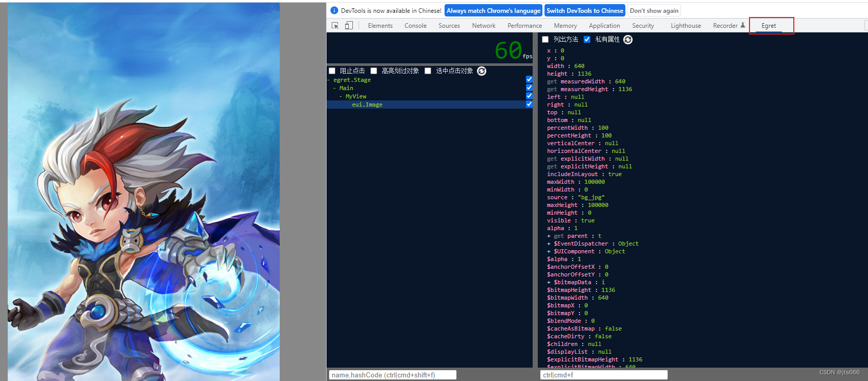Click the $blendMode : 0 property
This screenshot has height=381, width=868.
[571, 321]
